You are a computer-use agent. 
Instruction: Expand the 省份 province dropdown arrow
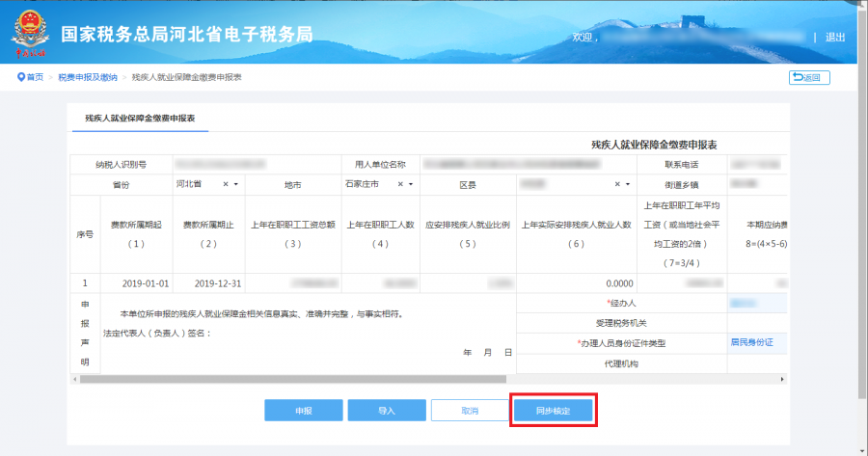236,183
